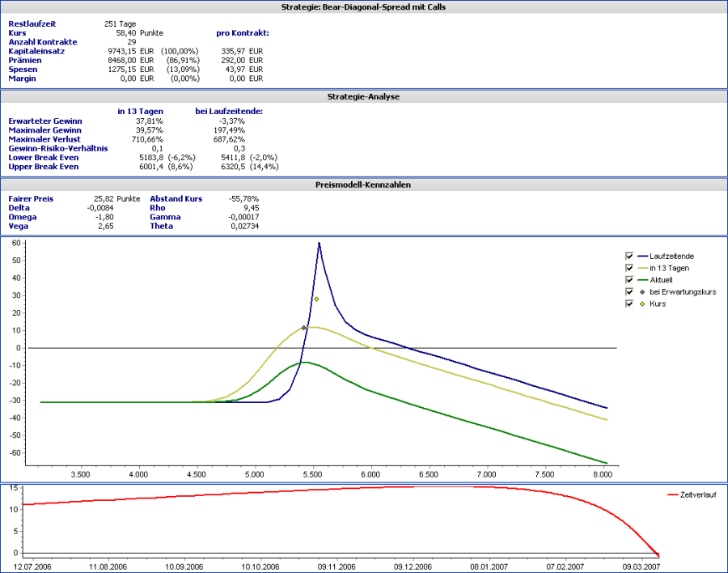Disable the 'bei Erwartungskurs' marker checkbox
The image size is (728, 573).
tap(630, 292)
